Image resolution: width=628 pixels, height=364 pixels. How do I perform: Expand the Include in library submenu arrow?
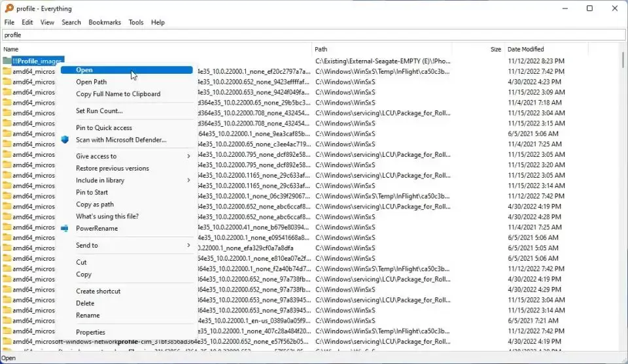pyautogui.click(x=188, y=180)
